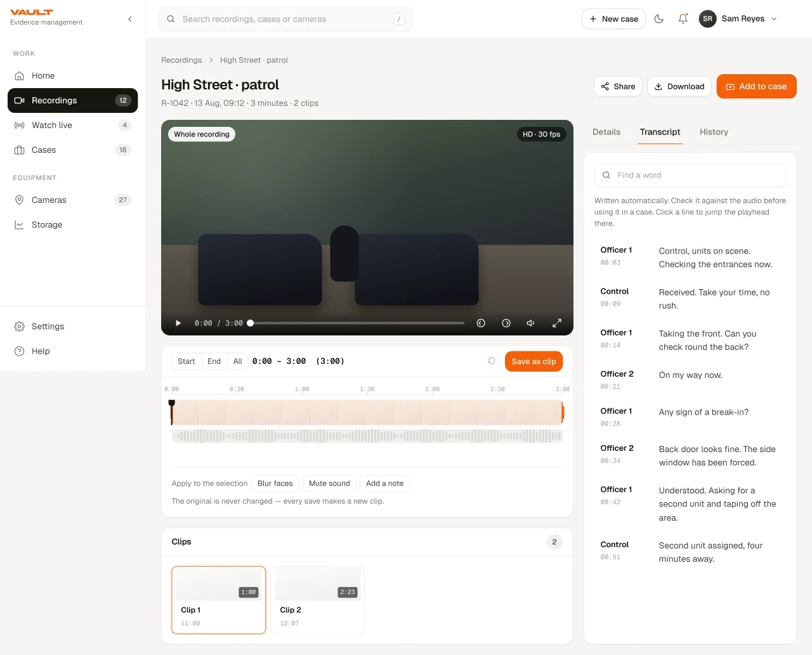Select All of the recording
This screenshot has width=812, height=655.
(238, 361)
